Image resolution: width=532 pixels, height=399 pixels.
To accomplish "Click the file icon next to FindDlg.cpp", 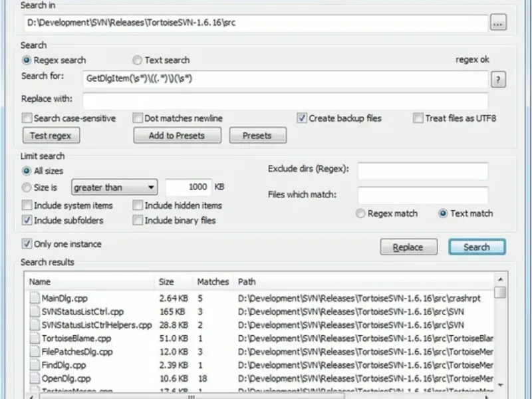I will (x=35, y=365).
